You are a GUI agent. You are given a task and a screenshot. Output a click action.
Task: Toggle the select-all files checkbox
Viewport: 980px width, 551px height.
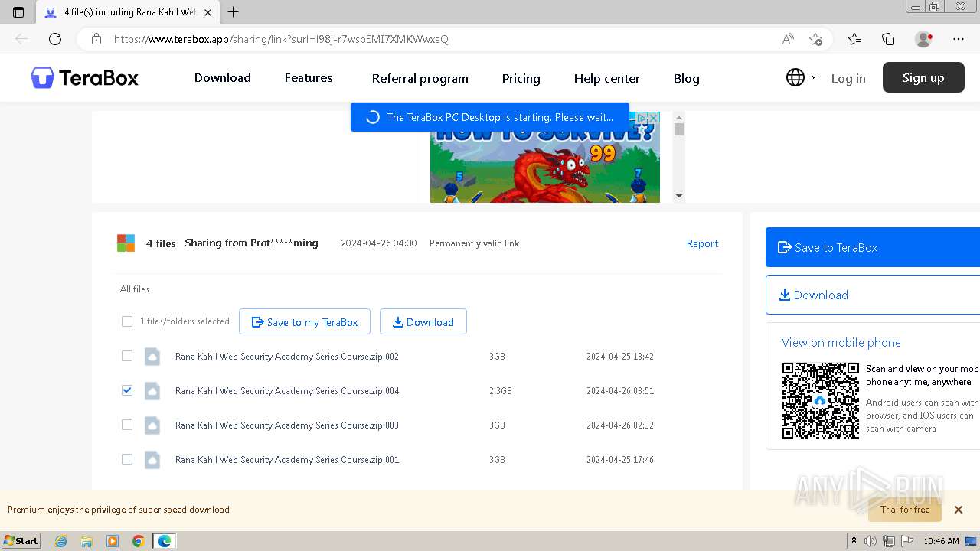[127, 321]
